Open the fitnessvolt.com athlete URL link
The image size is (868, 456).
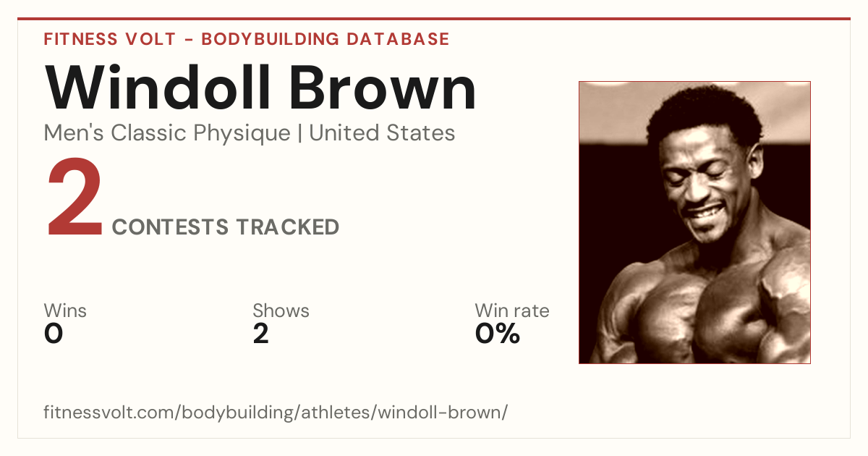click(276, 413)
